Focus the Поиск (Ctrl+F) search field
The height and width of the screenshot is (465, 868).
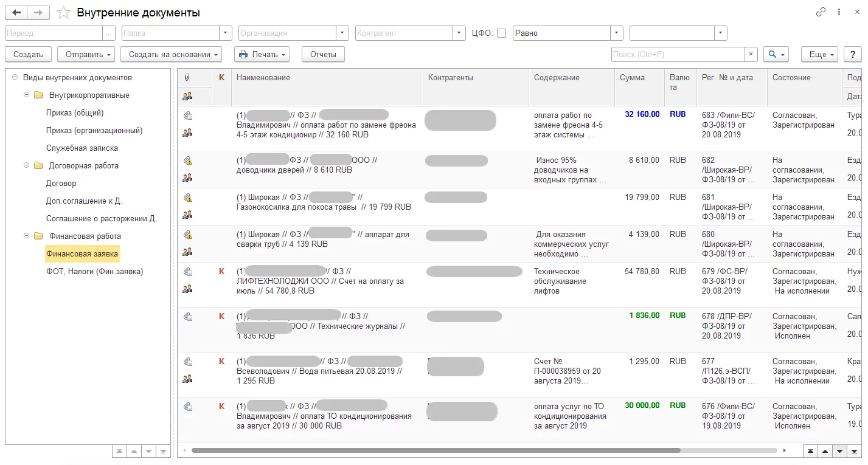point(678,54)
